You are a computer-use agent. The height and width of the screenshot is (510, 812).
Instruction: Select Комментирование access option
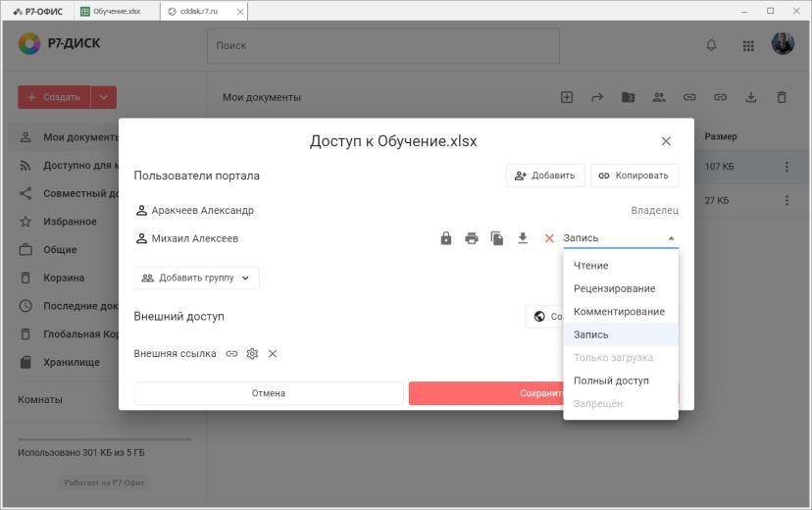tap(621, 312)
